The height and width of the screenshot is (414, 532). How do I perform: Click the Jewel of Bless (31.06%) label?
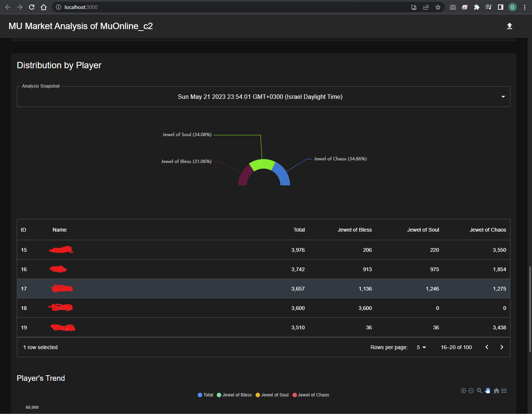pos(186,161)
